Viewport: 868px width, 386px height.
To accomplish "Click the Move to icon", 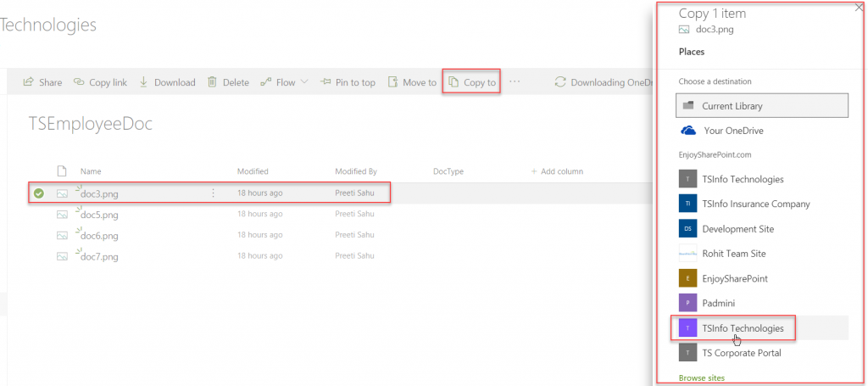I will tap(393, 82).
